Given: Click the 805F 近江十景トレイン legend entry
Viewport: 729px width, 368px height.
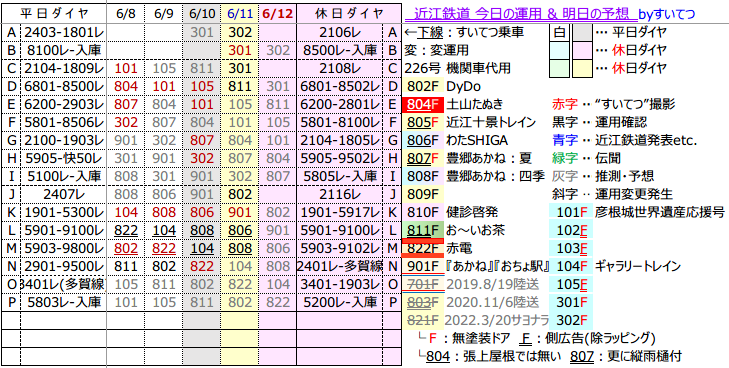Looking at the screenshot, I should click(470, 123).
